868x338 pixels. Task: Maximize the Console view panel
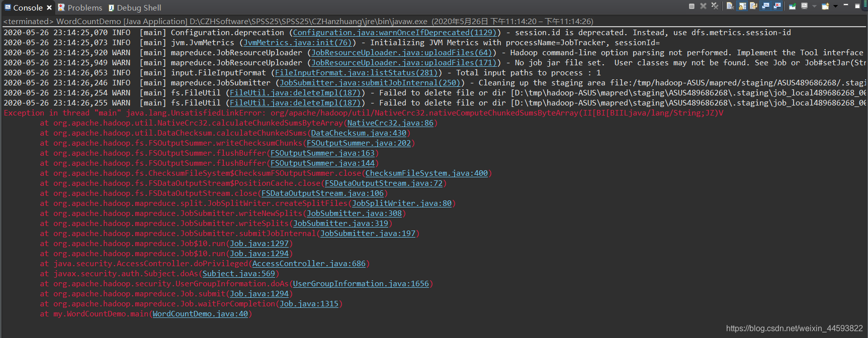click(x=857, y=6)
